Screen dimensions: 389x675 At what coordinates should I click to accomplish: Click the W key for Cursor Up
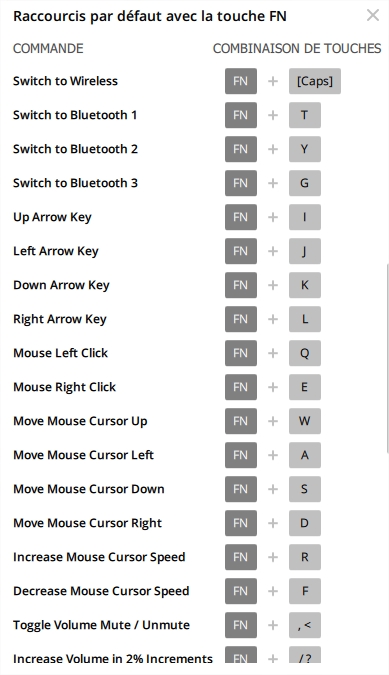click(x=305, y=421)
